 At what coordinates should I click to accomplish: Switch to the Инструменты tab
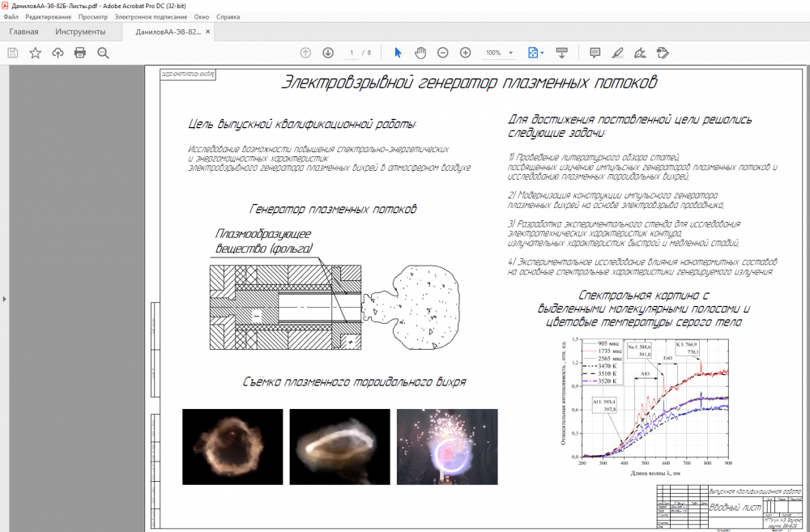pyautogui.click(x=80, y=32)
